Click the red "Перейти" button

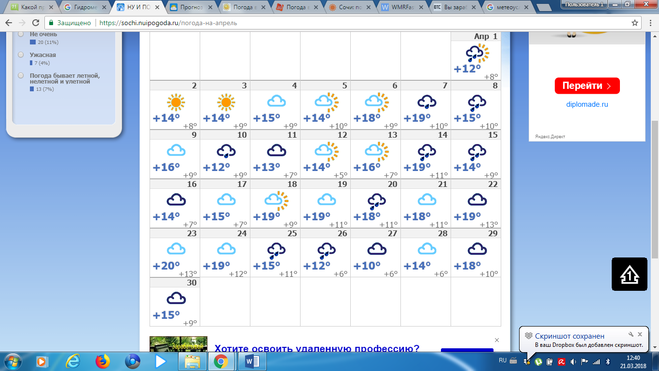click(587, 86)
